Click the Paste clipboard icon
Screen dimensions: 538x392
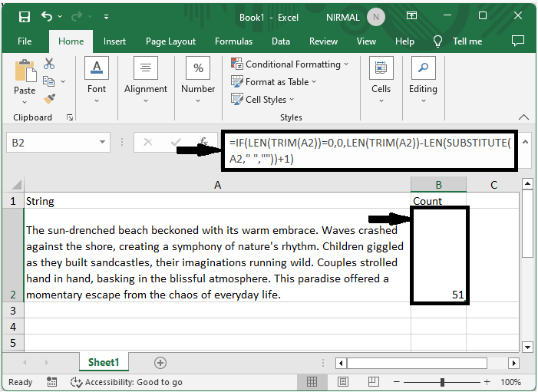[25, 71]
